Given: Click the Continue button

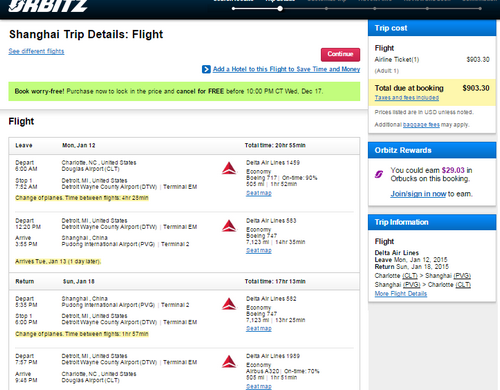Looking at the screenshot, I should click(340, 54).
